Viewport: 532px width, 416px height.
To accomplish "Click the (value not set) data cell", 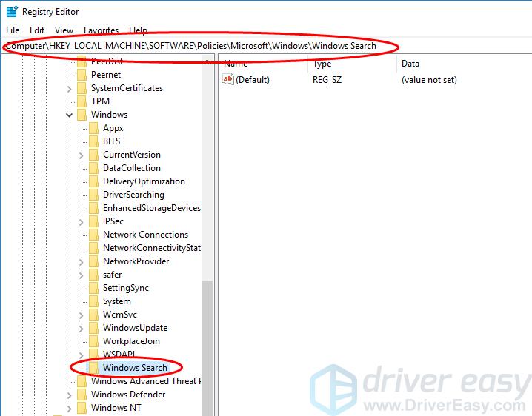I will 429,80.
